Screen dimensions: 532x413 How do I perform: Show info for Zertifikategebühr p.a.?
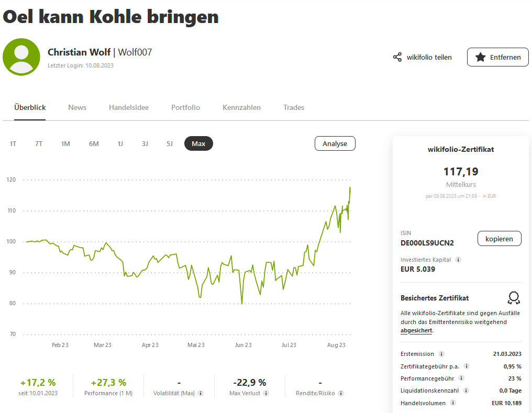tap(467, 366)
